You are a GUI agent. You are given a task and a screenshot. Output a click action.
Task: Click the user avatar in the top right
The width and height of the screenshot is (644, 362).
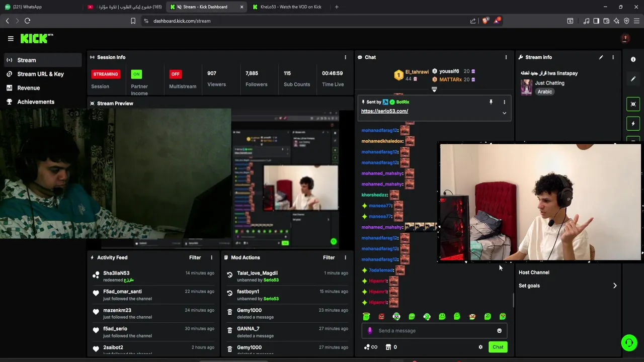625,38
